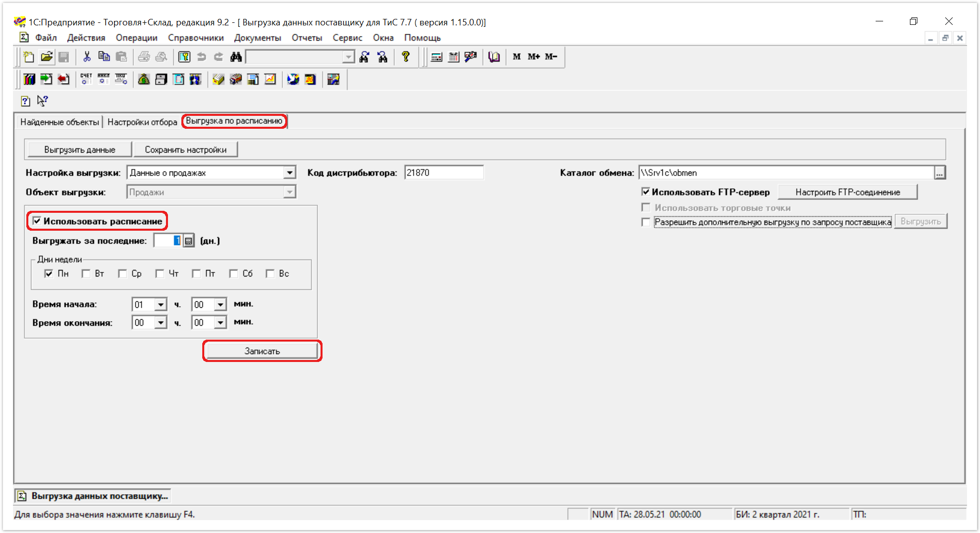Check the Ср weekday checkbox
This screenshot has height=533, width=980.
(x=122, y=273)
